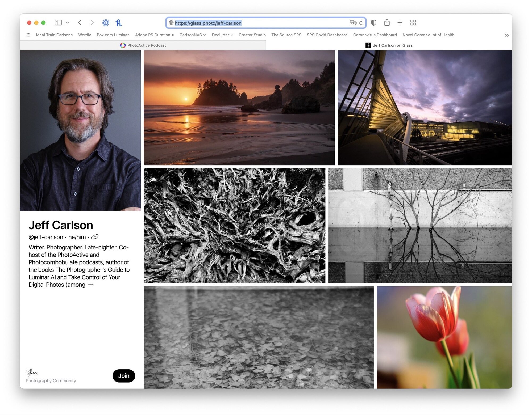Open the Novel Coronav...nt of Health bookmark
Image resolution: width=532 pixels, height=415 pixels.
click(428, 35)
